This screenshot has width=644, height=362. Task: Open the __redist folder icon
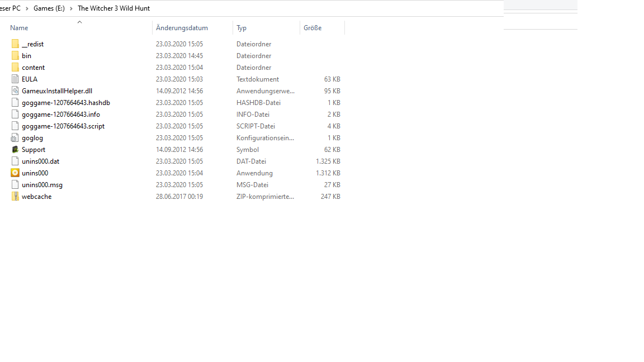[15, 44]
